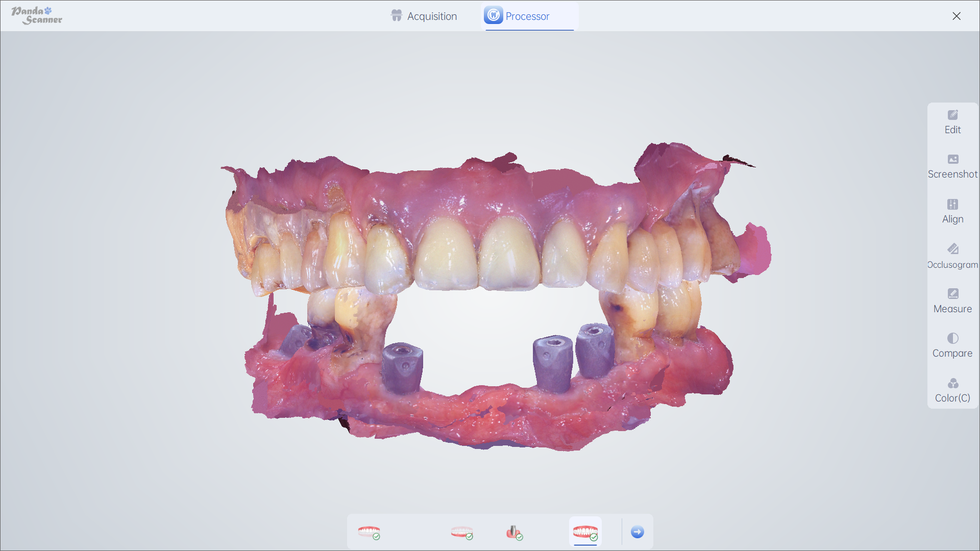Click the Edit tool in sidebar
Viewport: 980px width, 551px height.
(953, 121)
